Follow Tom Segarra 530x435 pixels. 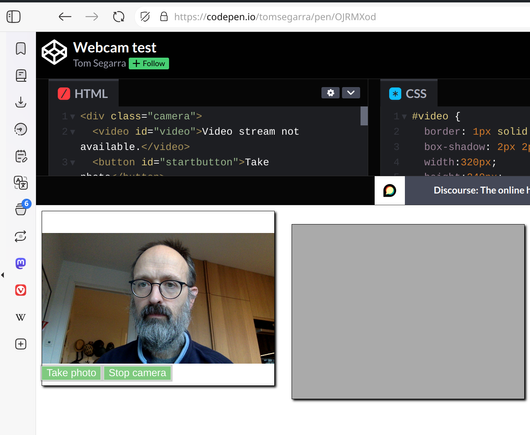[149, 64]
